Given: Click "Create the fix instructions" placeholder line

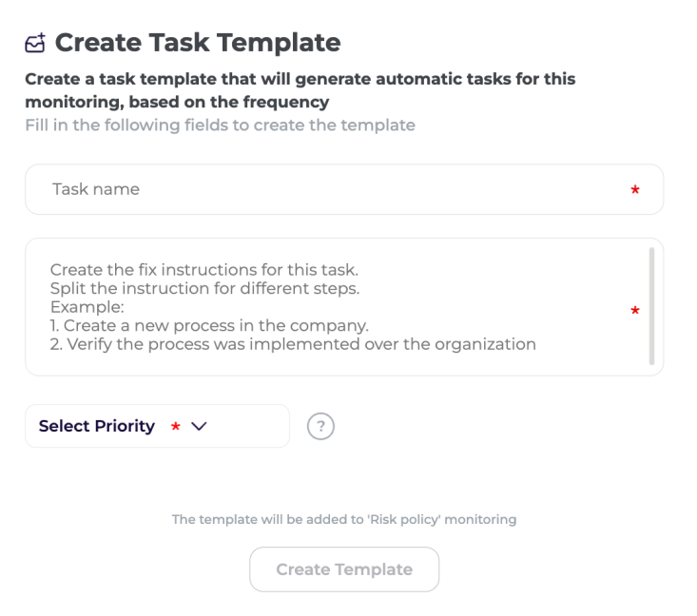Looking at the screenshot, I should [203, 270].
